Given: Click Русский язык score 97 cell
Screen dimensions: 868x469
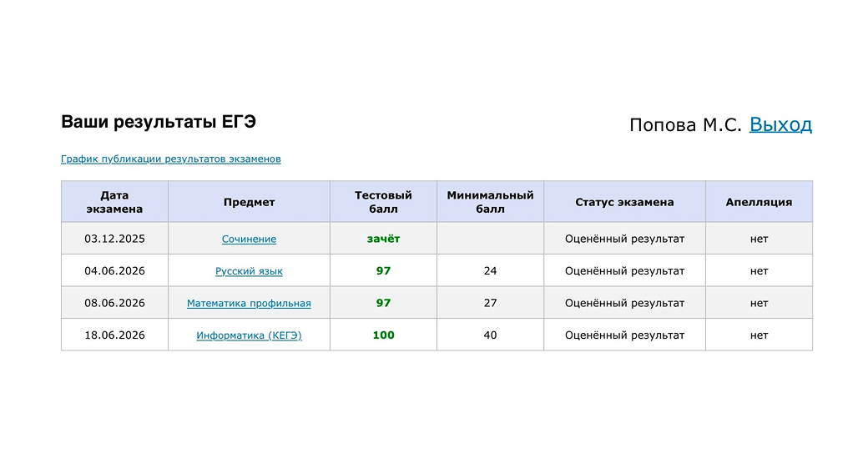Looking at the screenshot, I should click(x=383, y=270).
